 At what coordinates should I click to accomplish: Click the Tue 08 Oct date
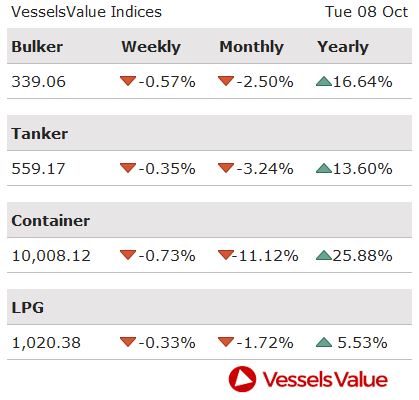click(x=366, y=12)
